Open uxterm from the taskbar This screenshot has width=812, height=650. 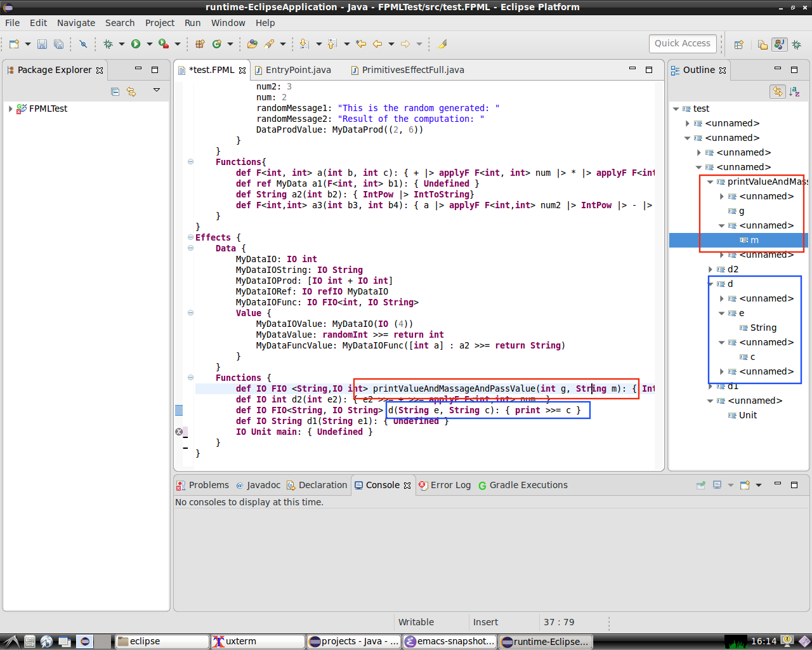[x=241, y=641]
